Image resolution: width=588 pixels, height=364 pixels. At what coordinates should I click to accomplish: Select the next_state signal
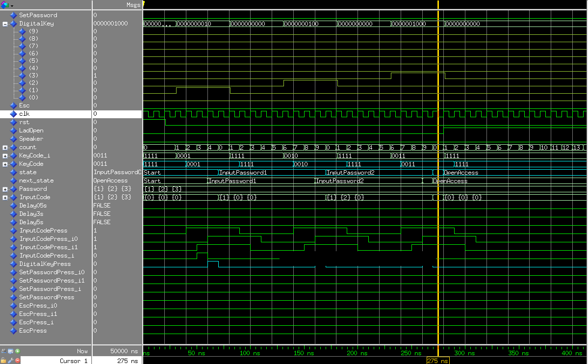pyautogui.click(x=36, y=181)
